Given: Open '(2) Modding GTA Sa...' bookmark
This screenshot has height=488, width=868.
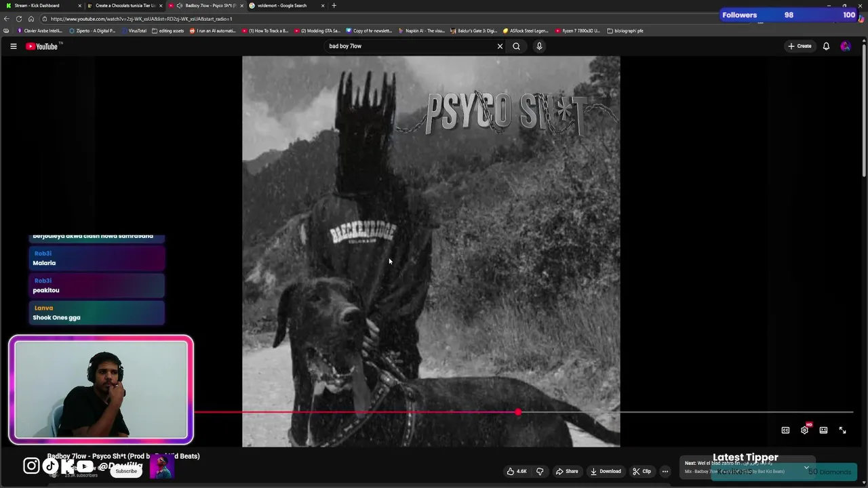Looking at the screenshot, I should point(317,30).
